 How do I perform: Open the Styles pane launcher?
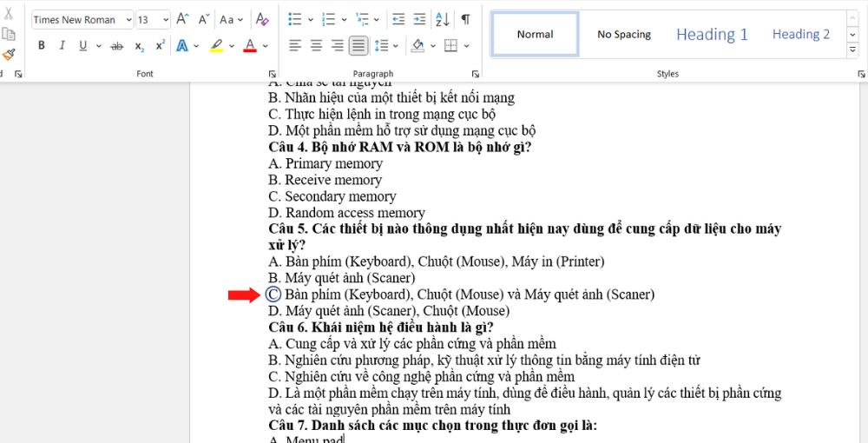click(861, 74)
